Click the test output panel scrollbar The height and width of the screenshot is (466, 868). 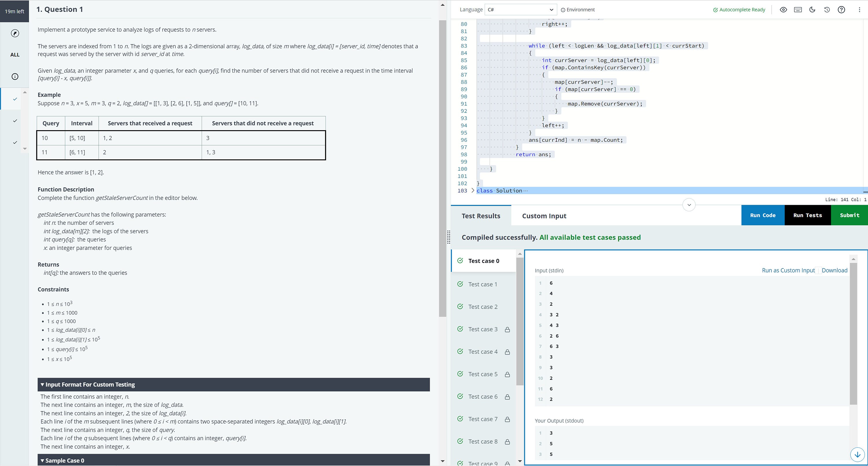[x=853, y=334]
